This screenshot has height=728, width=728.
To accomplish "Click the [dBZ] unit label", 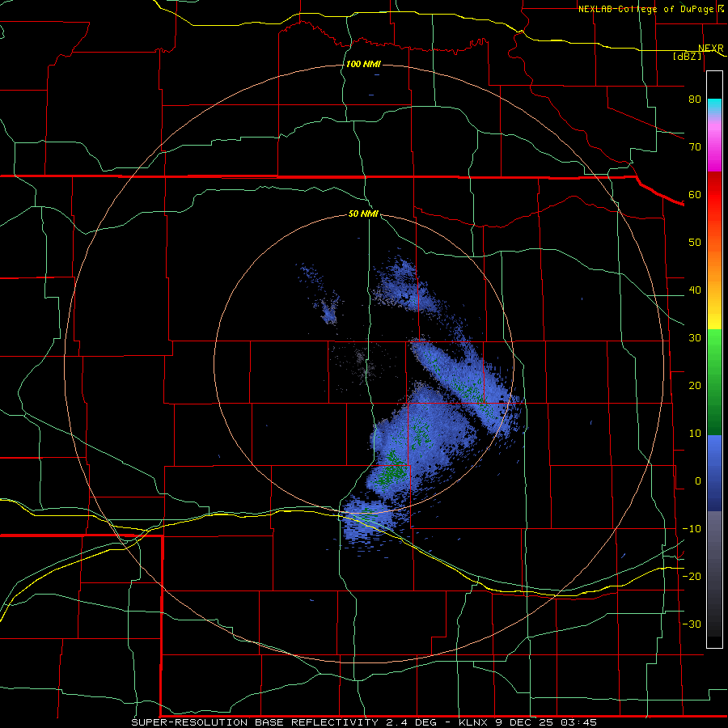I will [688, 56].
